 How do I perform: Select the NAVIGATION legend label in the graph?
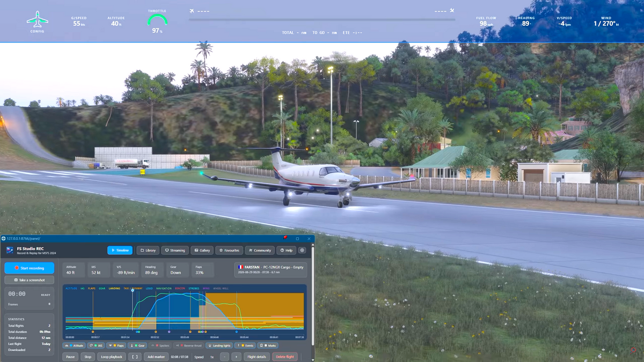[164, 288]
